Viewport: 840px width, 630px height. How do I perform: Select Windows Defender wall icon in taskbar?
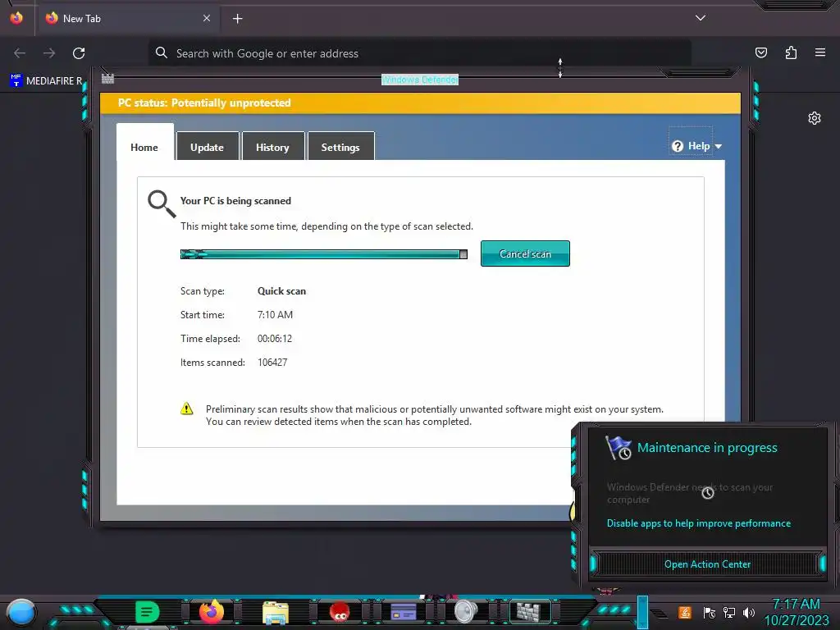(x=529, y=611)
